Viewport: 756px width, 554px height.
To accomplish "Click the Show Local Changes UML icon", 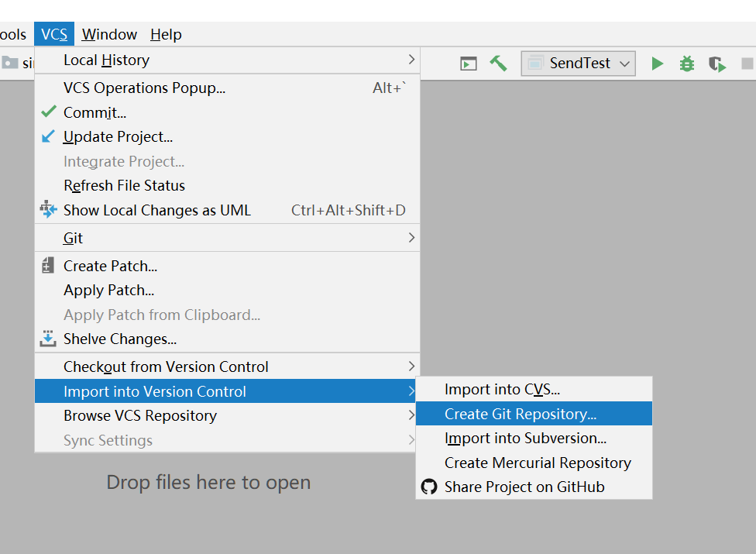I will (x=48, y=209).
